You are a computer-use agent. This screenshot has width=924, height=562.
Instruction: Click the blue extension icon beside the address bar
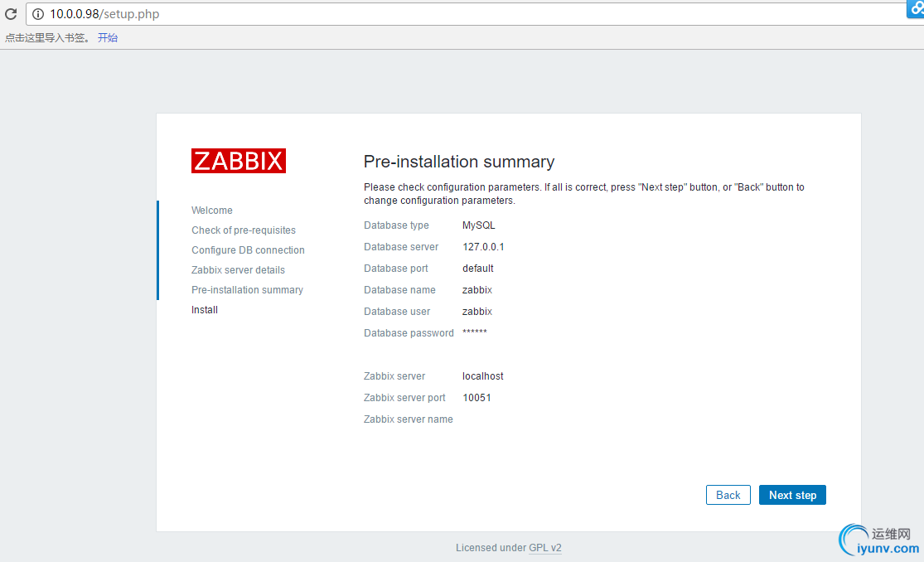tap(916, 9)
